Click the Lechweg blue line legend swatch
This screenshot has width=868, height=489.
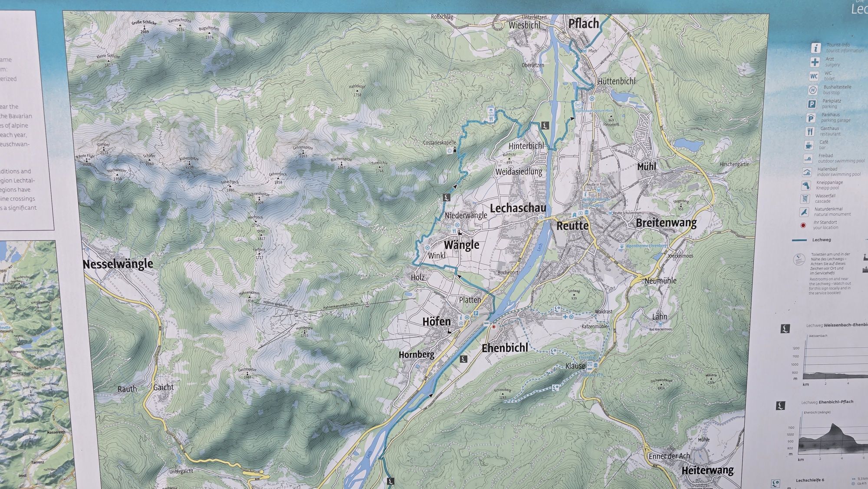[x=799, y=240]
